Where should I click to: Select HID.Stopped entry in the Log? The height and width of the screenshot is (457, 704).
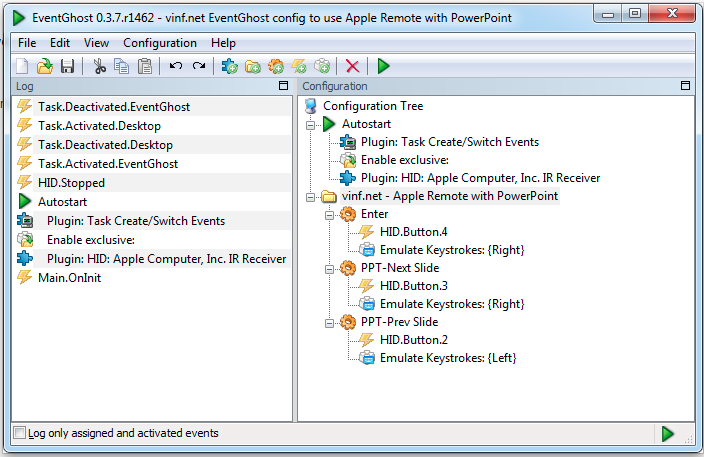coord(71,182)
